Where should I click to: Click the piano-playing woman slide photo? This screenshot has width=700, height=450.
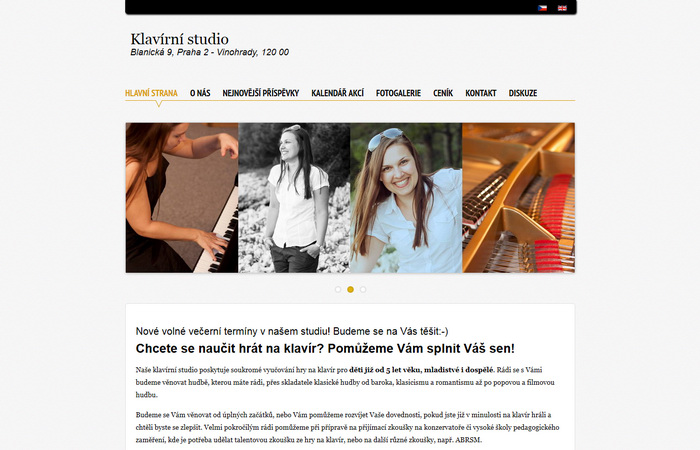(x=182, y=198)
